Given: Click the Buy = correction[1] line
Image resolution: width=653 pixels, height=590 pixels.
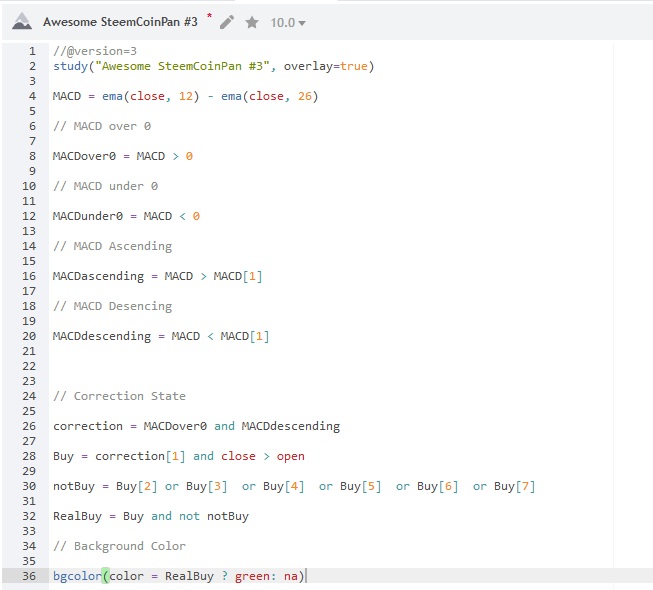Looking at the screenshot, I should (x=179, y=456).
